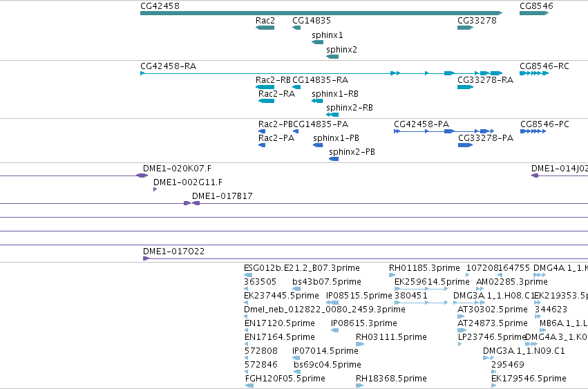The height and width of the screenshot is (389, 588).
Task: Open the CG42458-RA transcript label
Action: click(169, 66)
